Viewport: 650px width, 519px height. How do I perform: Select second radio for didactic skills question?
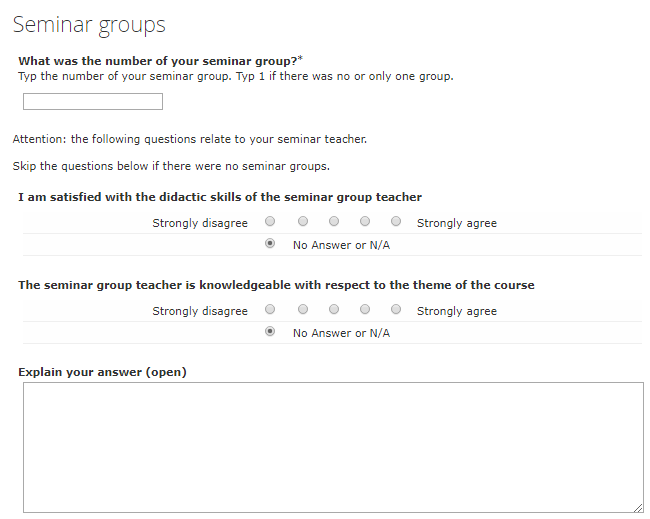tap(303, 221)
